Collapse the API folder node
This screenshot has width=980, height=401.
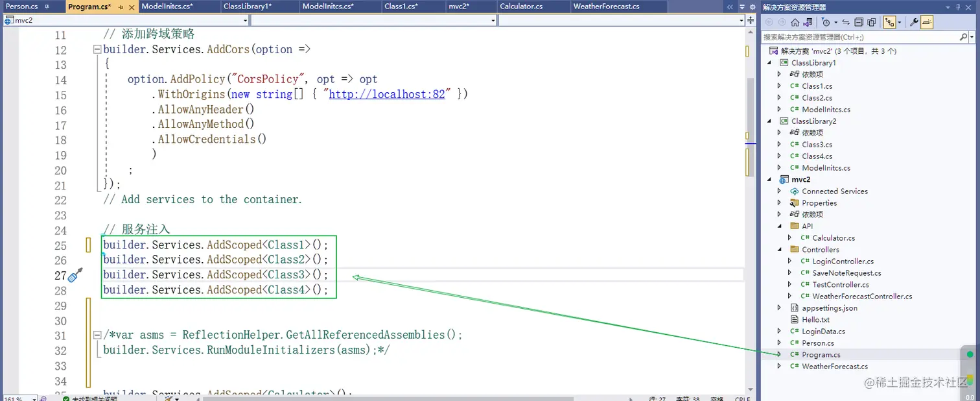(780, 226)
